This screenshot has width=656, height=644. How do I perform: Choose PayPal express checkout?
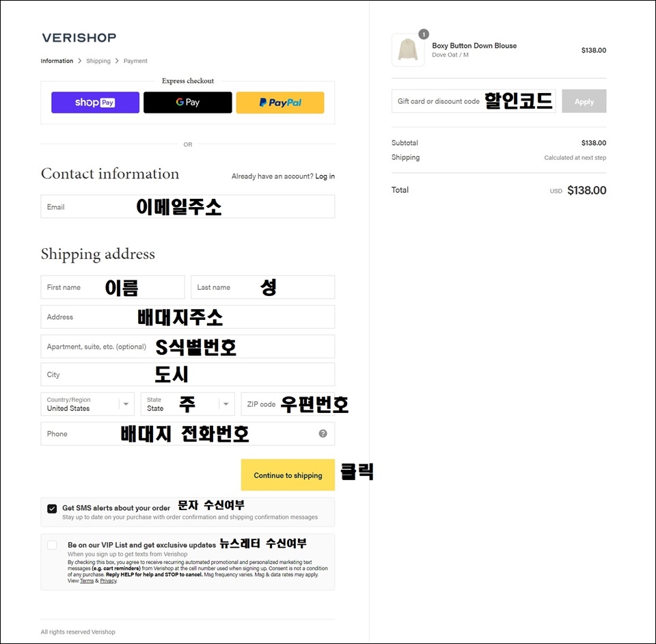(280, 103)
